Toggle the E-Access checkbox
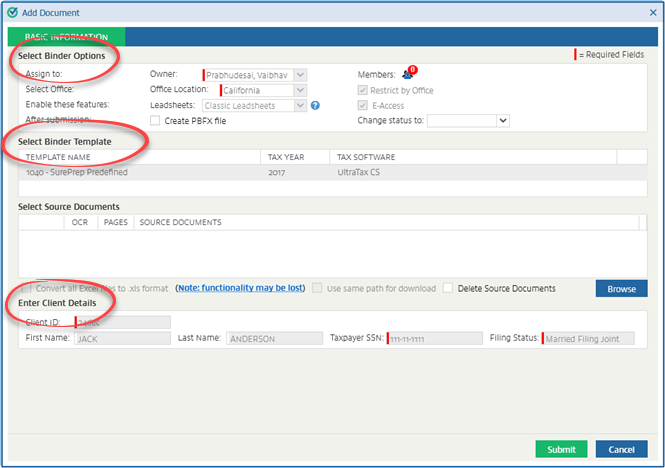 pyautogui.click(x=363, y=105)
